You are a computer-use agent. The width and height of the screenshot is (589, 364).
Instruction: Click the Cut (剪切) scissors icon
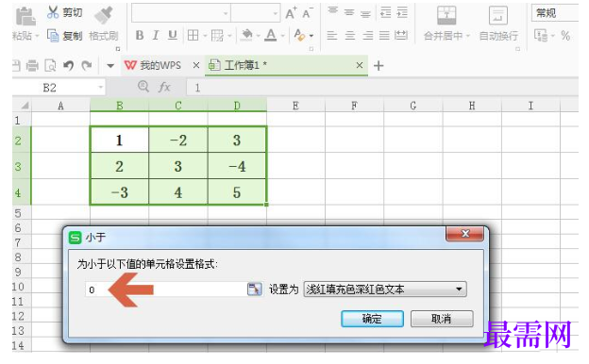pos(53,12)
